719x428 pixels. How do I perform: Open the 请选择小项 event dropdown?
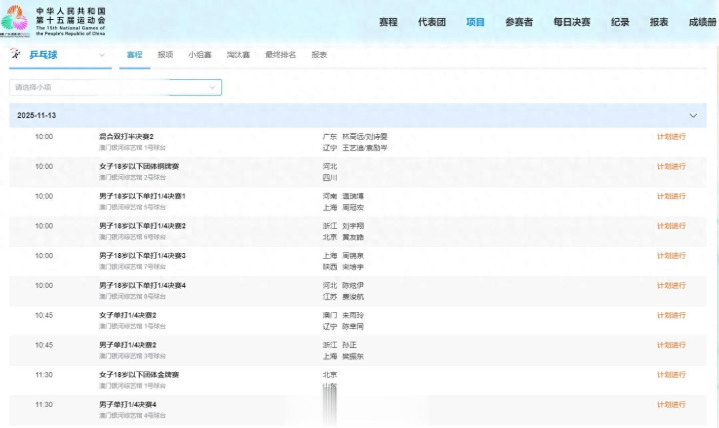point(116,88)
